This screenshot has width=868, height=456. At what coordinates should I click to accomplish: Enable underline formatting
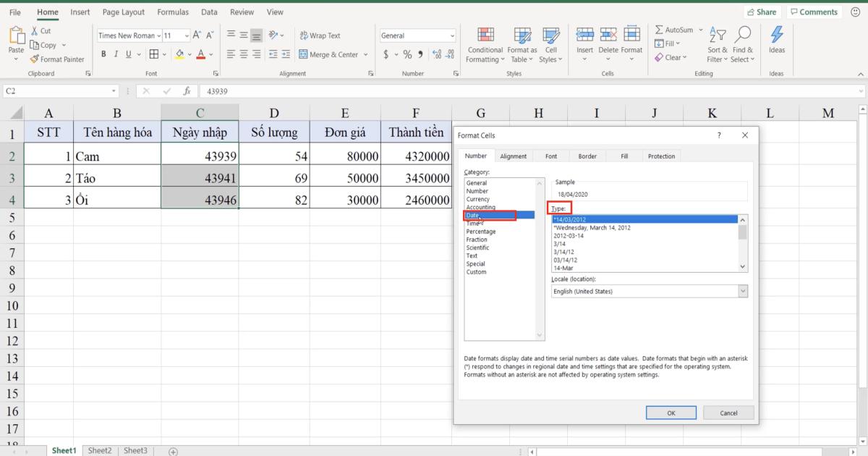[x=127, y=54]
